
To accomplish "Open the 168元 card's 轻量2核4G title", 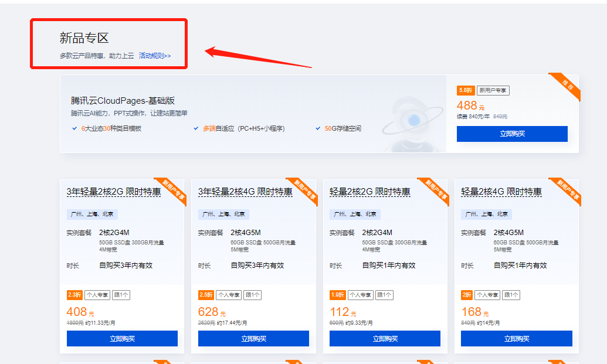I will [501, 192].
